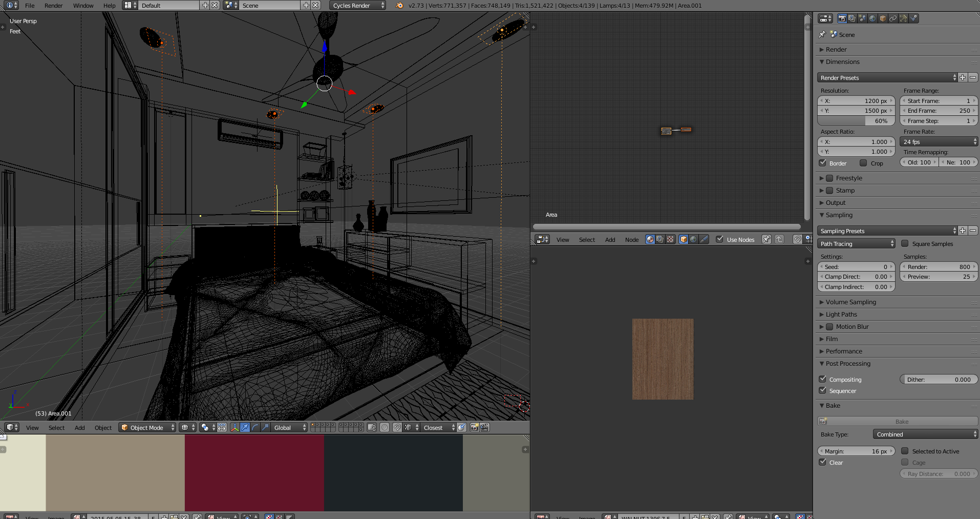Select the material shader nodes tree icon

(650, 239)
